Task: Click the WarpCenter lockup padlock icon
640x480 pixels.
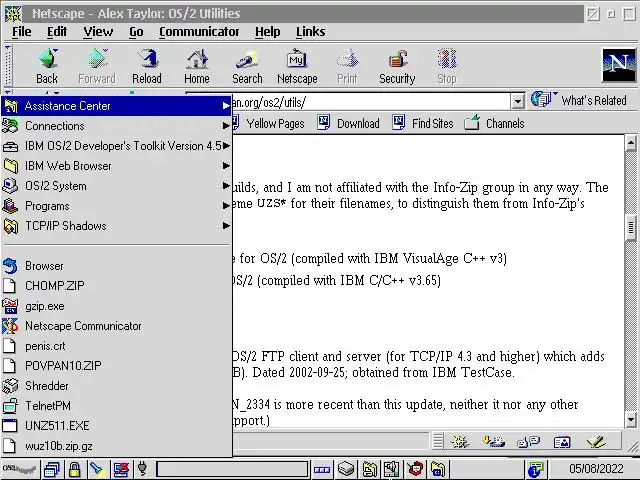Action: click(x=74, y=469)
